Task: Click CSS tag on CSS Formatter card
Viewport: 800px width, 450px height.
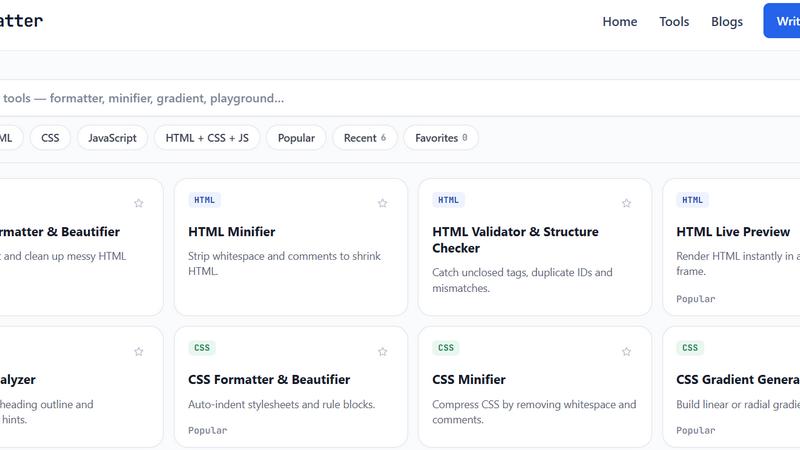Action: click(202, 348)
